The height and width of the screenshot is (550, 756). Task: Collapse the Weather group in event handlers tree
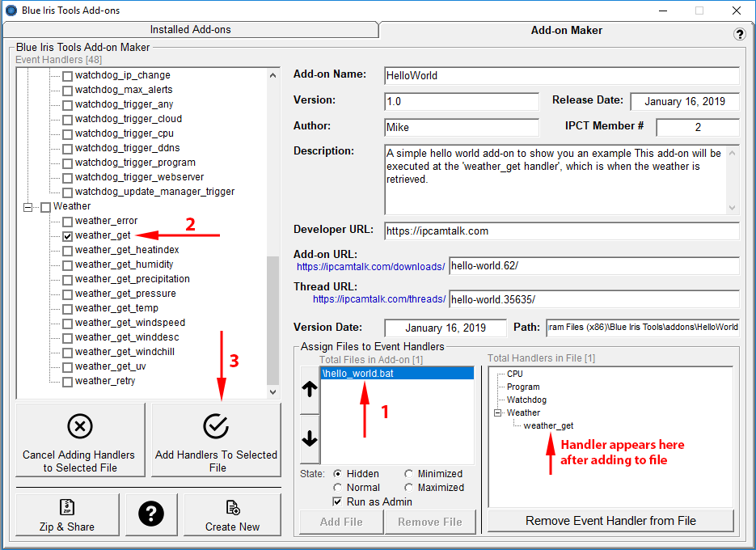pos(28,207)
